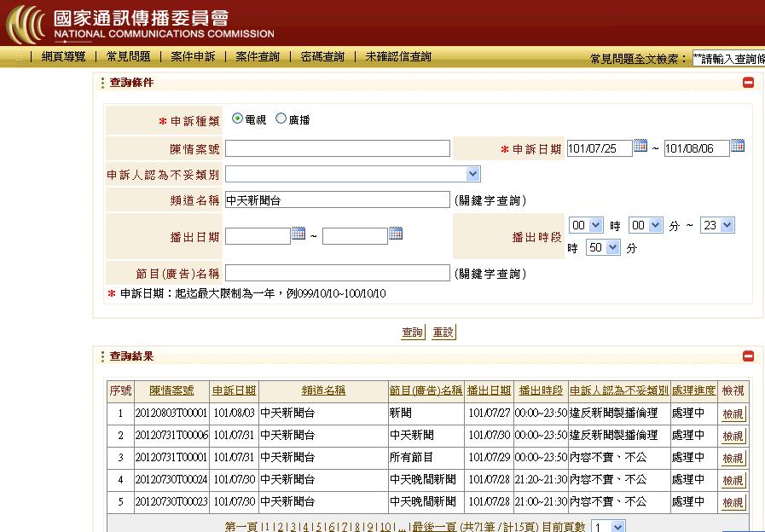Screen dimensions: 765x532
Task: Open the 目前頁數 page number dropdown
Action: [608, 526]
